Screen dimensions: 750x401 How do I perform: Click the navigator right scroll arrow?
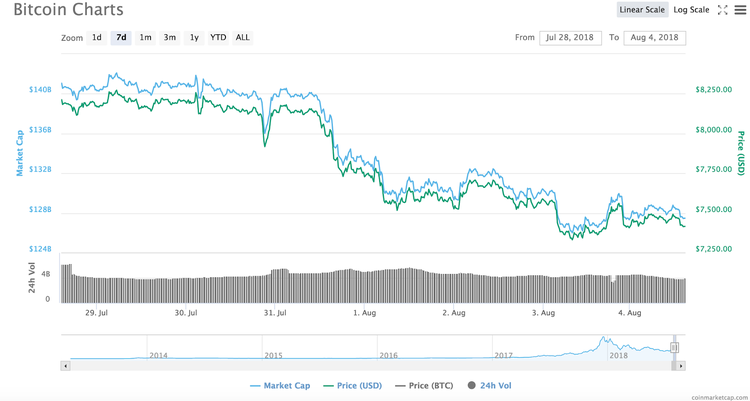[681, 366]
